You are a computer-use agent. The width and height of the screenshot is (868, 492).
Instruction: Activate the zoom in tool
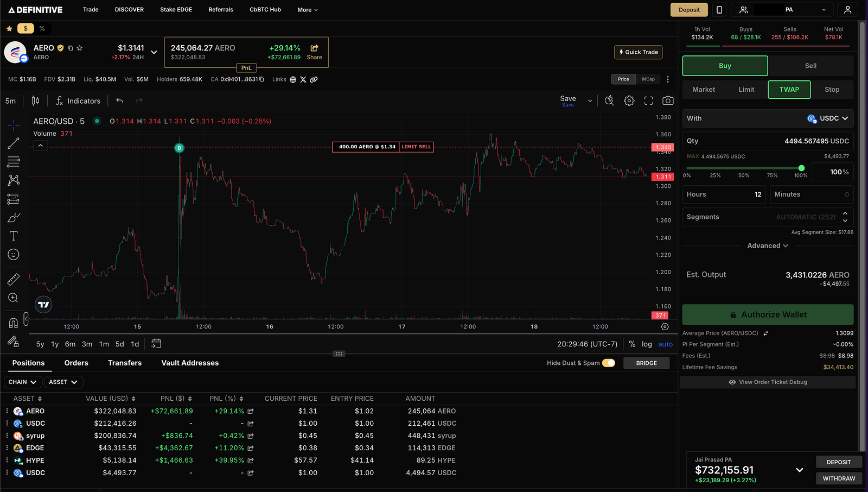14,298
